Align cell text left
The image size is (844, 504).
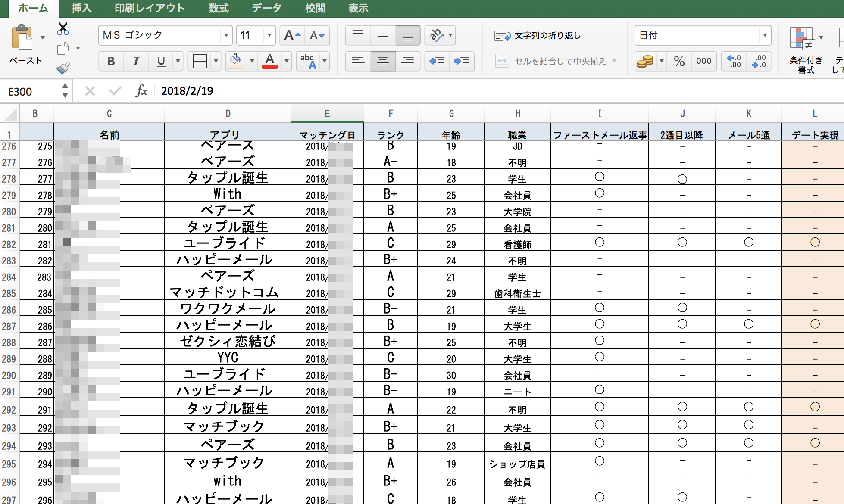[x=358, y=61]
